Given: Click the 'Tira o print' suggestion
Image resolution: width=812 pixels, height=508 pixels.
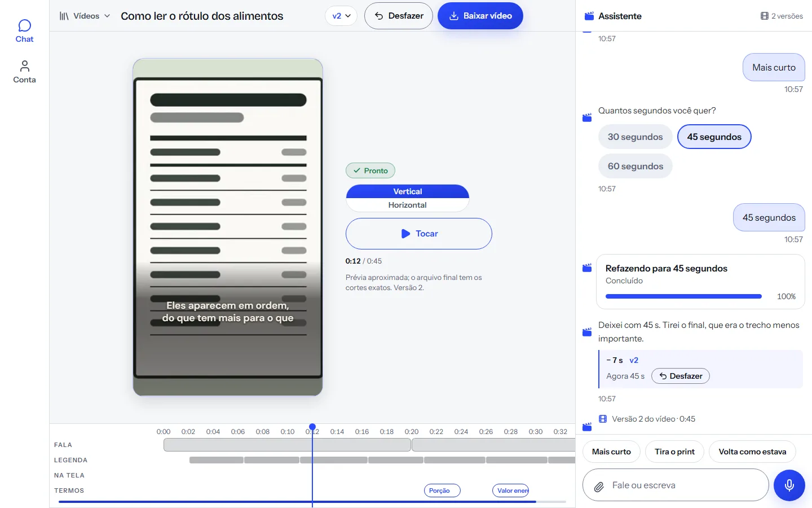Looking at the screenshot, I should tap(674, 452).
